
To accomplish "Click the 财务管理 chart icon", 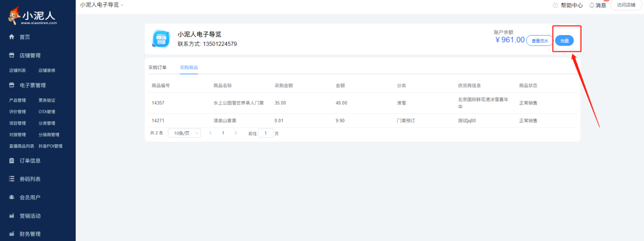I will coord(12,234).
